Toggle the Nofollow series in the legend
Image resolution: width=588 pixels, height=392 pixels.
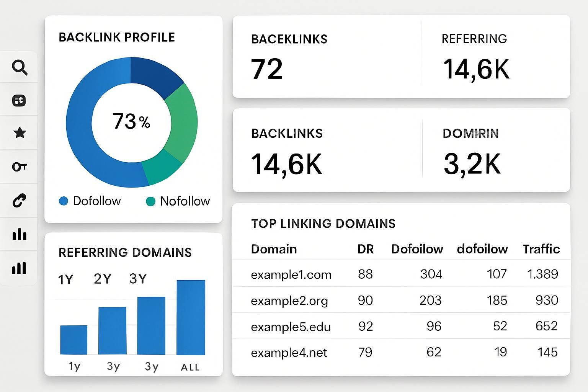[185, 201]
